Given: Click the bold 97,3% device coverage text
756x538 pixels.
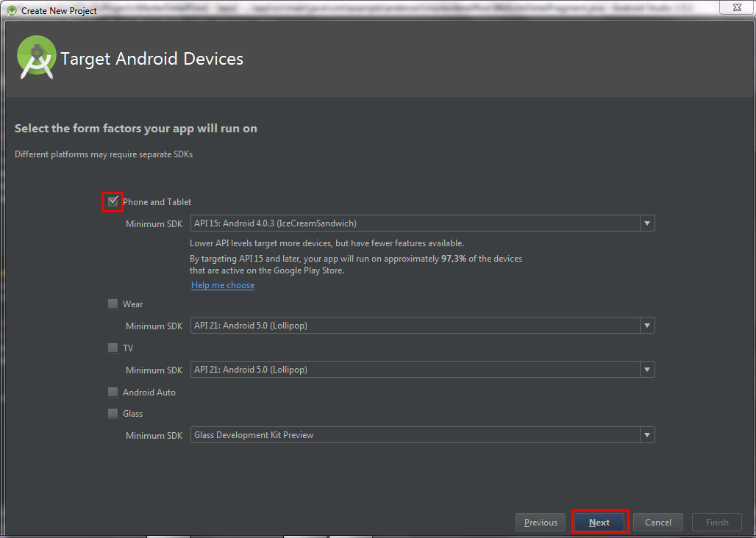Looking at the screenshot, I should tap(452, 259).
